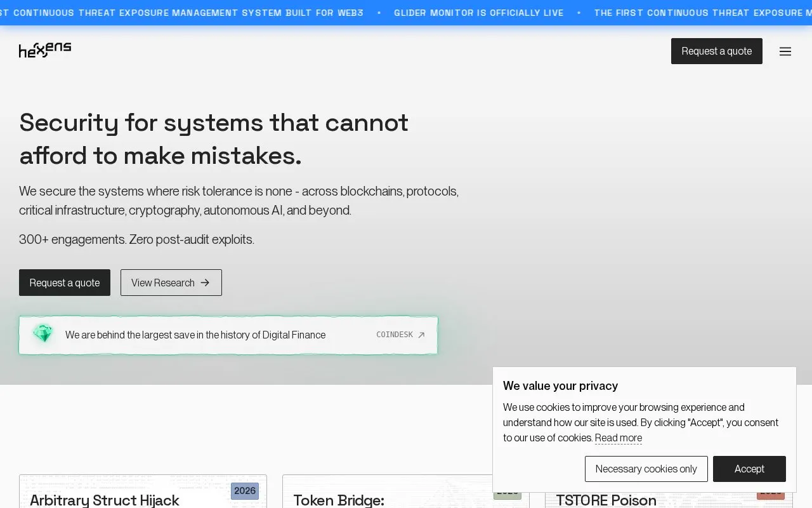
Task: Open the hamburger menu
Action: coord(785,51)
